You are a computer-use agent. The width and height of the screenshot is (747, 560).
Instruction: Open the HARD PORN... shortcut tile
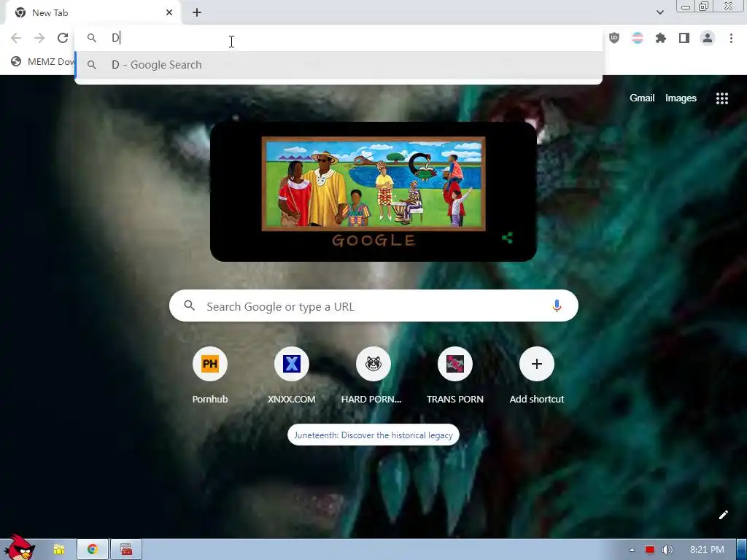pos(373,376)
